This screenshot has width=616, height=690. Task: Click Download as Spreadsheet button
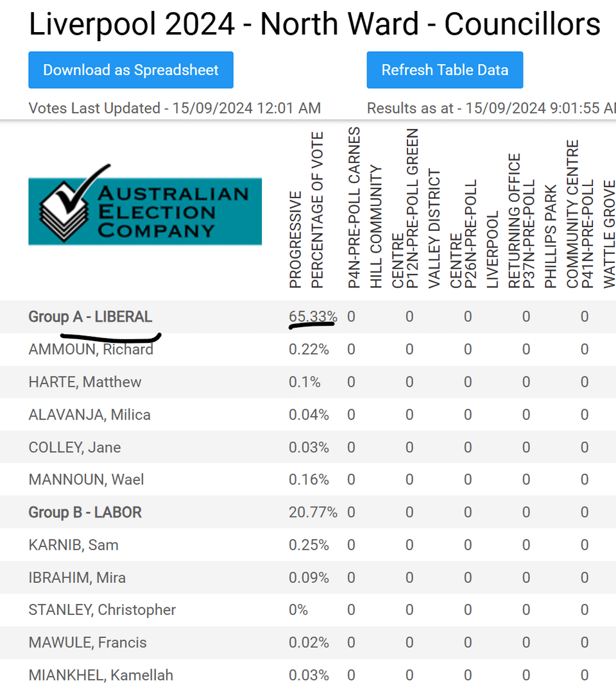[131, 70]
